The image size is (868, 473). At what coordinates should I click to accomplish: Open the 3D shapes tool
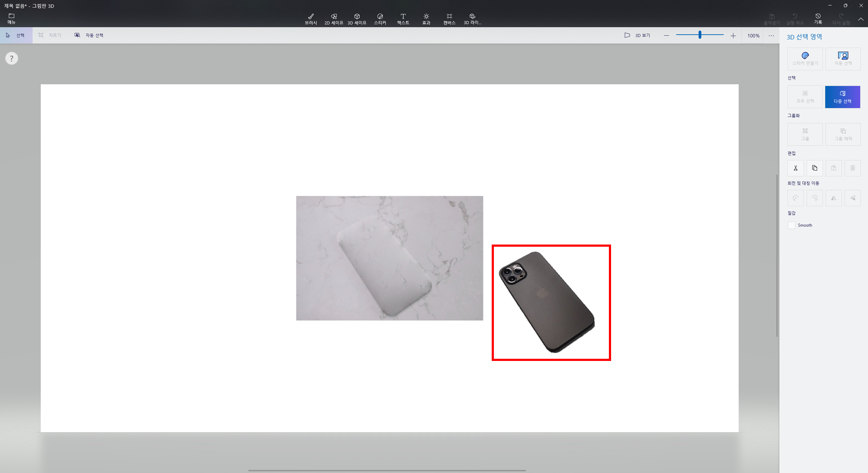click(357, 19)
